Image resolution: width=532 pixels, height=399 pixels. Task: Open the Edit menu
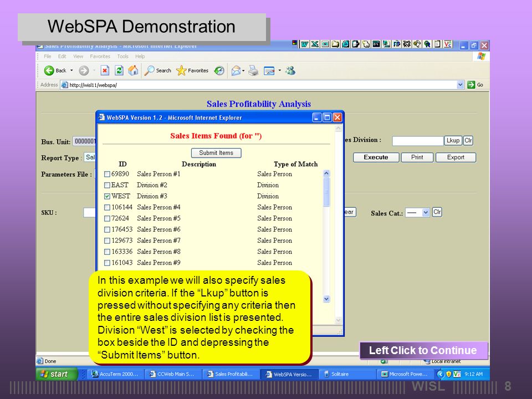(62, 57)
